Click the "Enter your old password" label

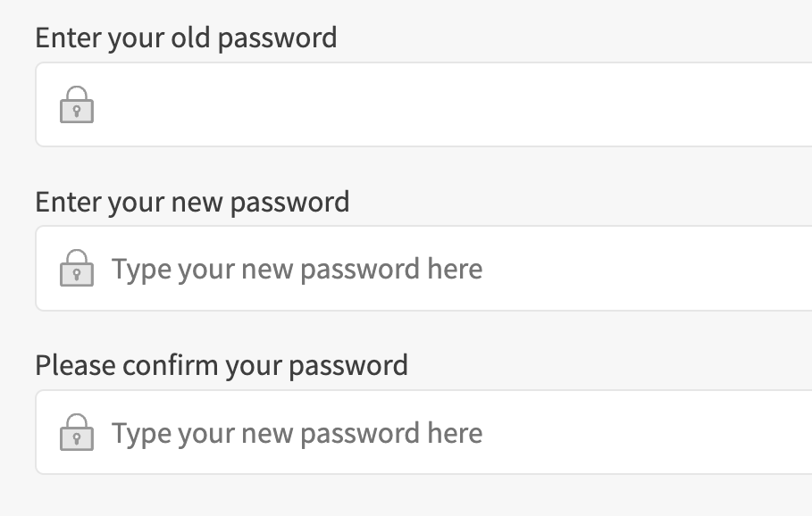click(x=186, y=37)
